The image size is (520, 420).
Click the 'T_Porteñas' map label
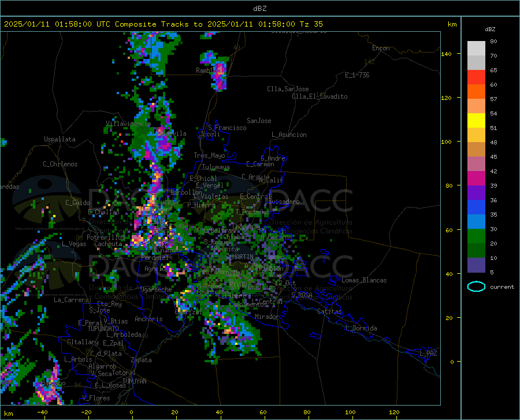coord(252,212)
